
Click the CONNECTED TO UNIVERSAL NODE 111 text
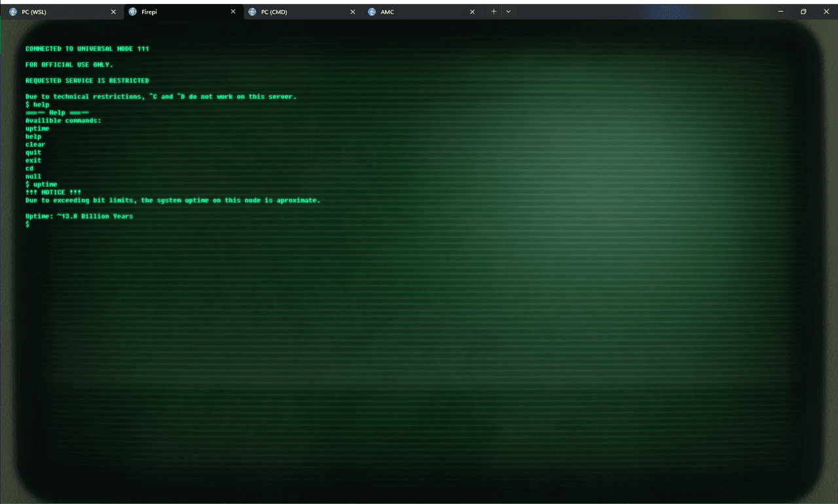click(x=87, y=49)
